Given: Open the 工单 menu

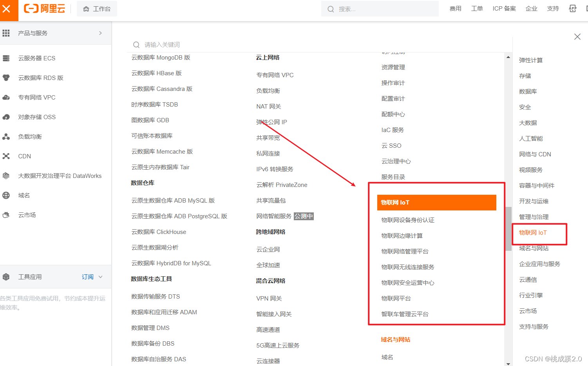Looking at the screenshot, I should click(477, 9).
